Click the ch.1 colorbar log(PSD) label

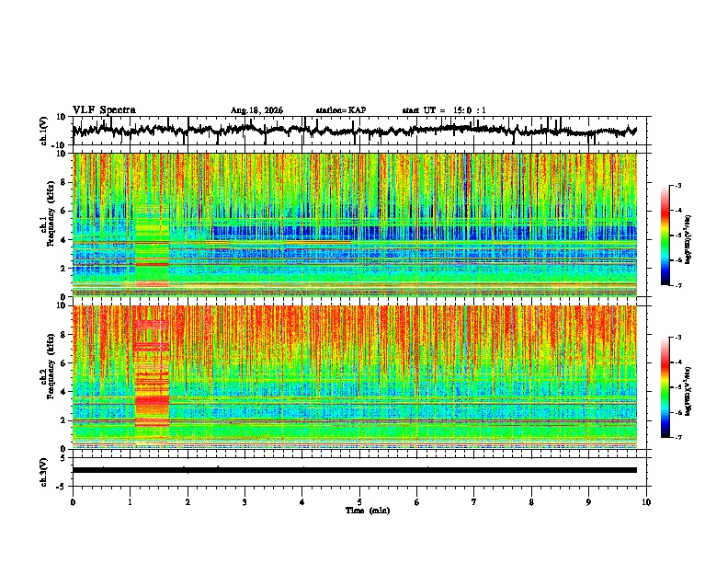click(688, 239)
